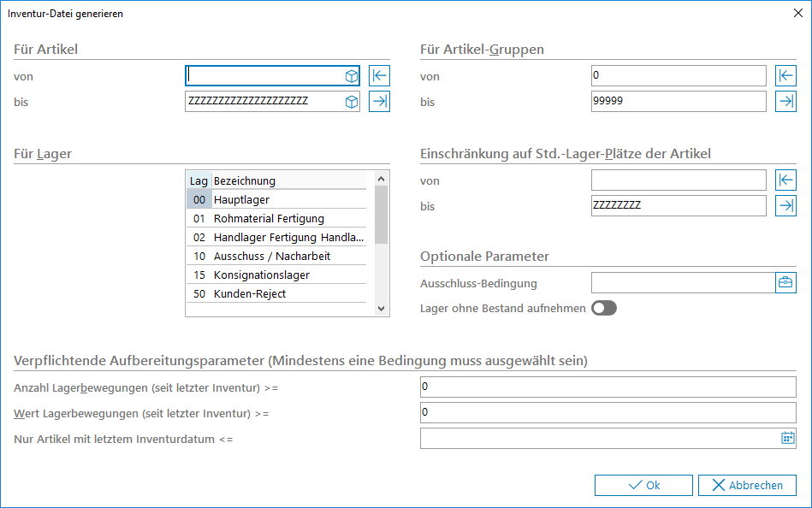This screenshot has width=812, height=508.
Task: Enable 'Lager ohne Bestand aufnehmen' toggle
Action: coord(603,309)
